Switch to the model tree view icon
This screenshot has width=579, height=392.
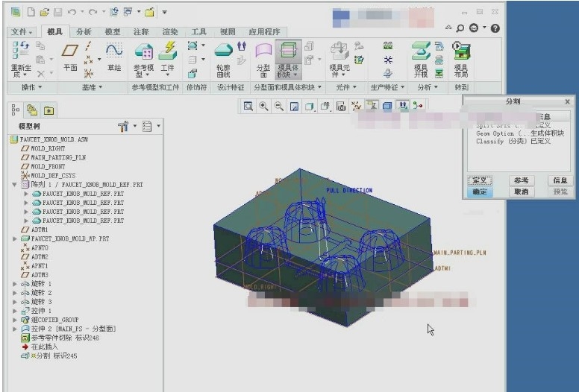coord(16,110)
